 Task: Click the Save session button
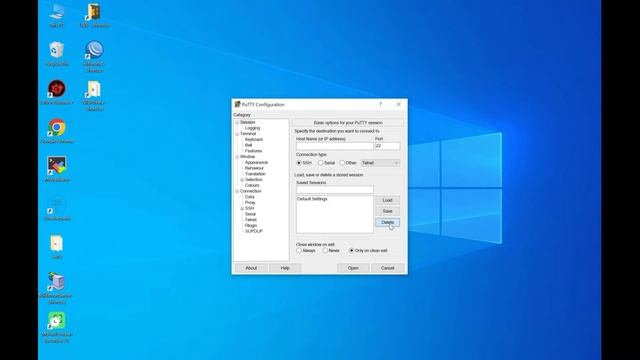tap(387, 211)
